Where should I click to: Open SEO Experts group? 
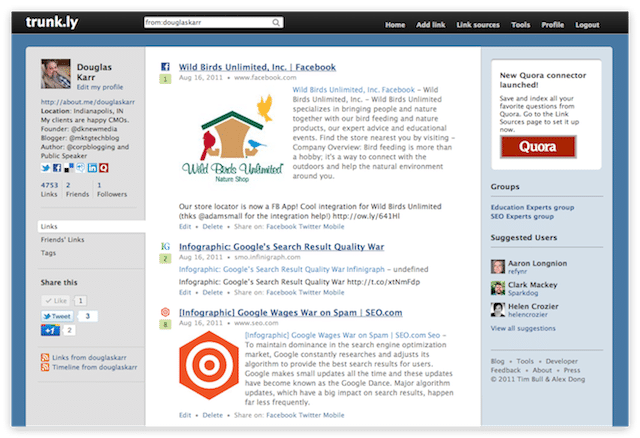click(x=522, y=216)
